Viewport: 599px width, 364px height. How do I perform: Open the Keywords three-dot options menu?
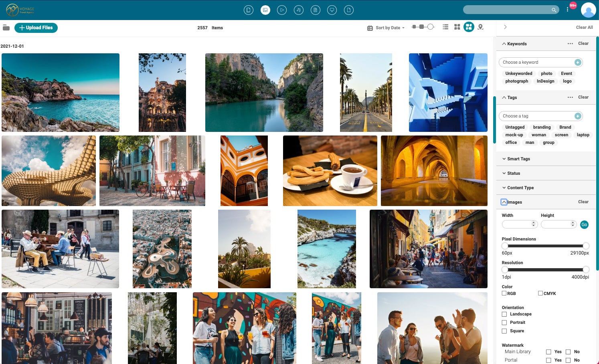tap(570, 44)
